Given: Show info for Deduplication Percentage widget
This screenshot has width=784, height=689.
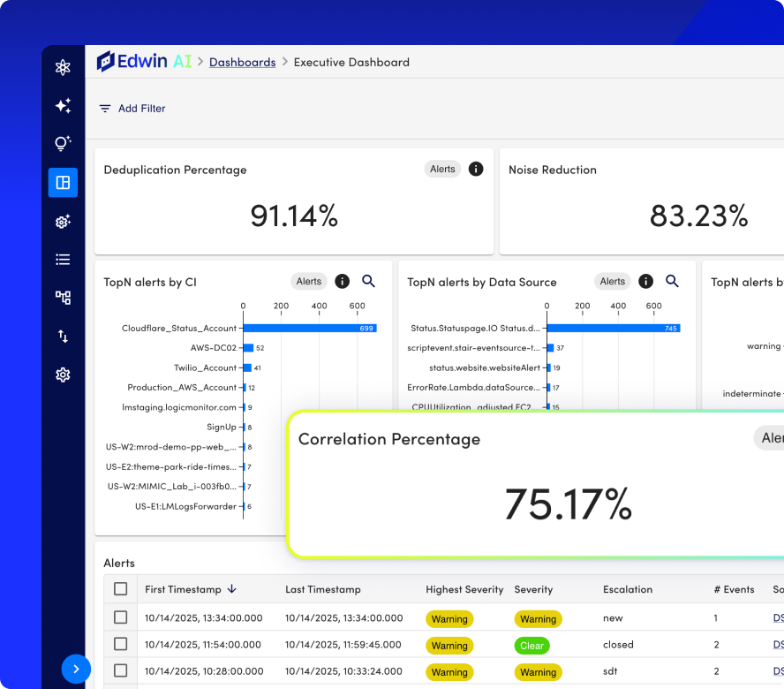Looking at the screenshot, I should click(x=476, y=169).
